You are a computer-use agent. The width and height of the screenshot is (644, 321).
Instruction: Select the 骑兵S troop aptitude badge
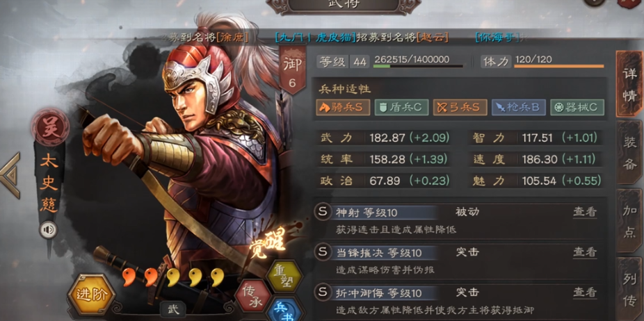343,107
